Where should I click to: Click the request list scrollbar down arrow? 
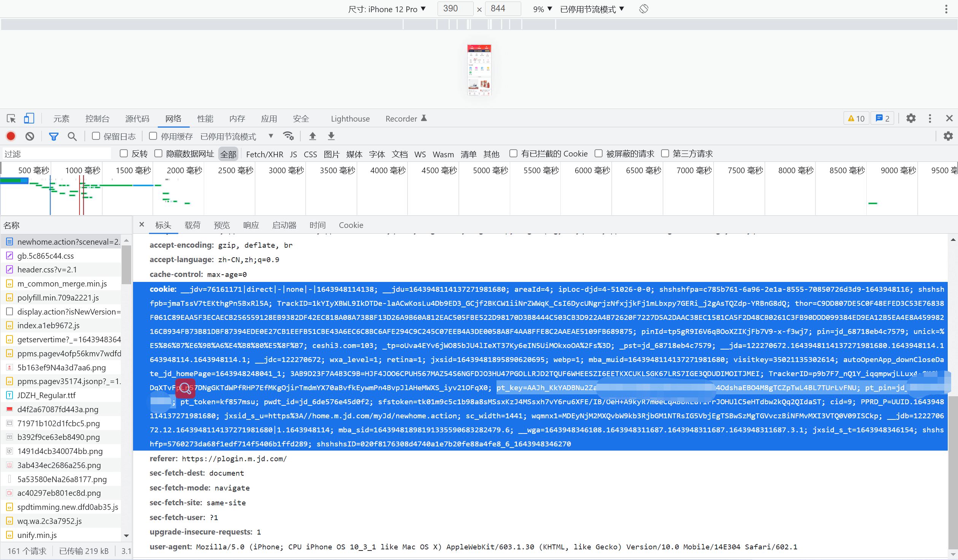click(127, 536)
